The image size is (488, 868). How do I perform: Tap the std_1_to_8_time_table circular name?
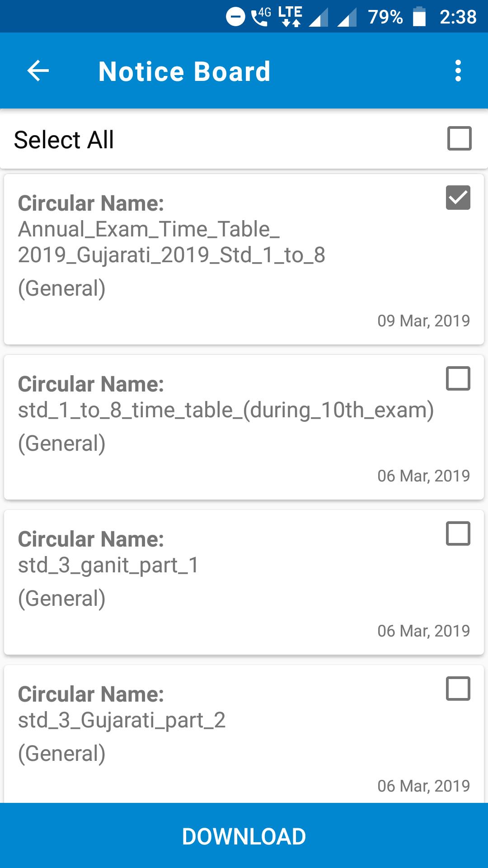point(226,410)
